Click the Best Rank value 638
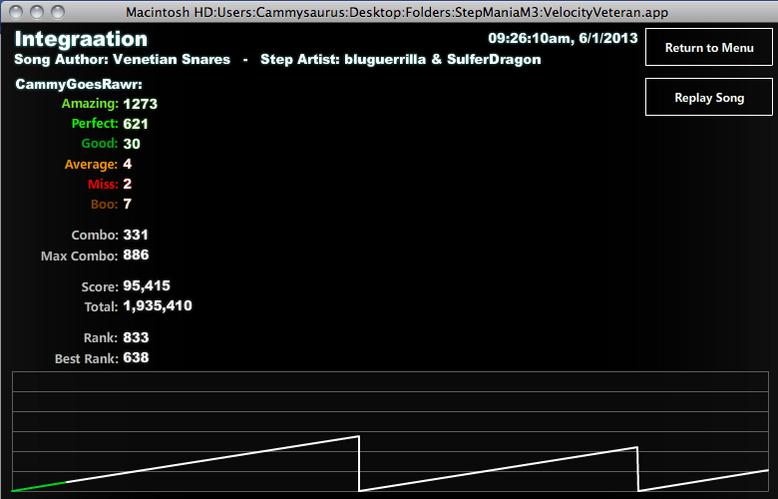Image resolution: width=778 pixels, height=499 pixels. coord(136,358)
